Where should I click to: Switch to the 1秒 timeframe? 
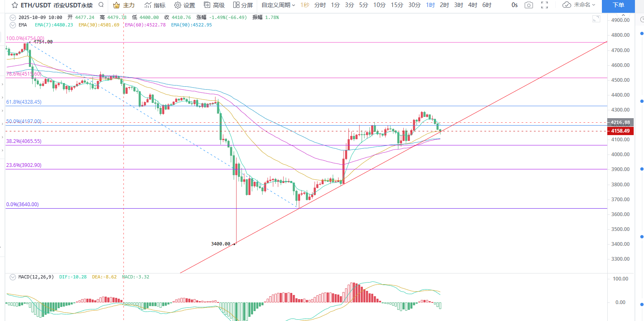point(305,5)
